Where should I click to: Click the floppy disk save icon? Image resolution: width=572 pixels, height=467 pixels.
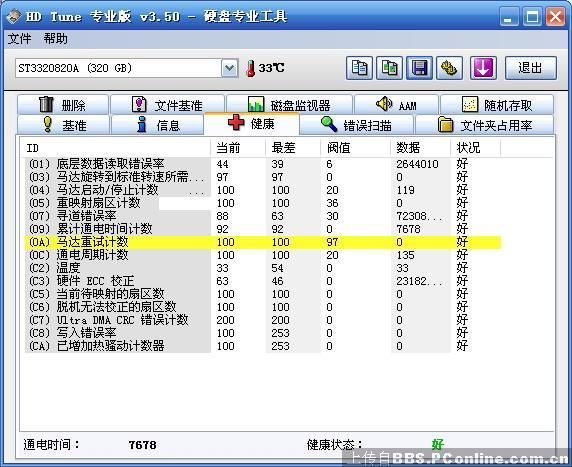tap(420, 68)
